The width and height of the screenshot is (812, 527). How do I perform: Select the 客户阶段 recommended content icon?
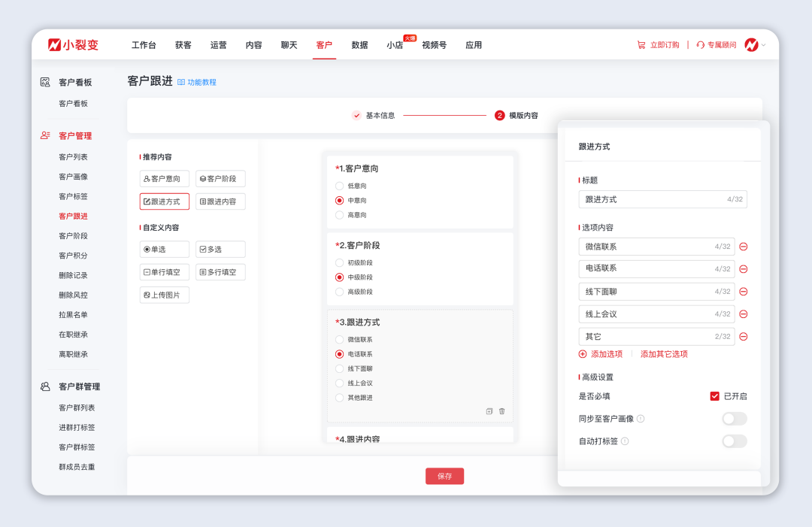[x=221, y=178]
